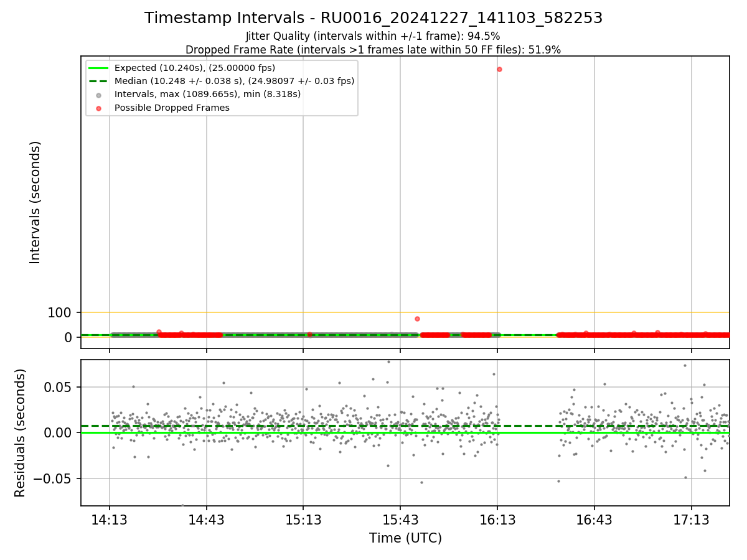
Task: Click the red marker icon in legend
Action: click(98, 108)
